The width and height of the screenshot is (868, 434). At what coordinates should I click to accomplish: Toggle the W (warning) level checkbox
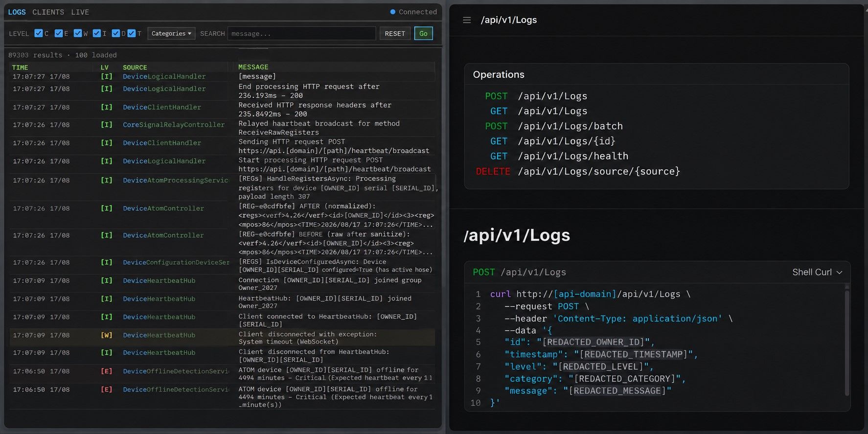pos(78,33)
